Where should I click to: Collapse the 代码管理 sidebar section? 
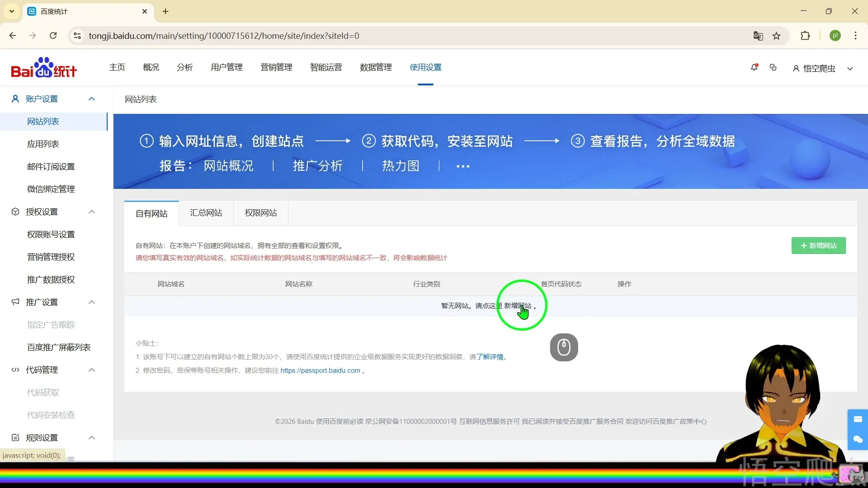(92, 370)
